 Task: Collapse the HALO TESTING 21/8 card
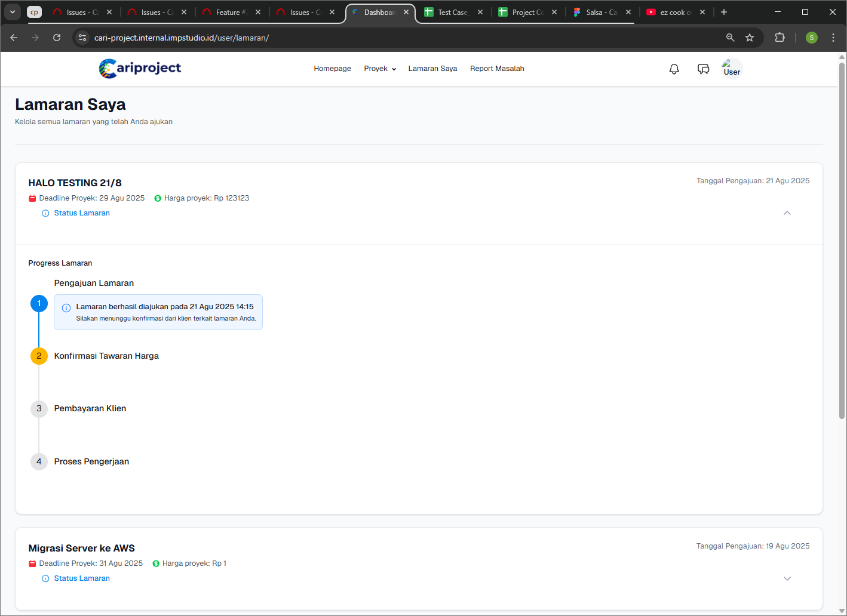787,213
